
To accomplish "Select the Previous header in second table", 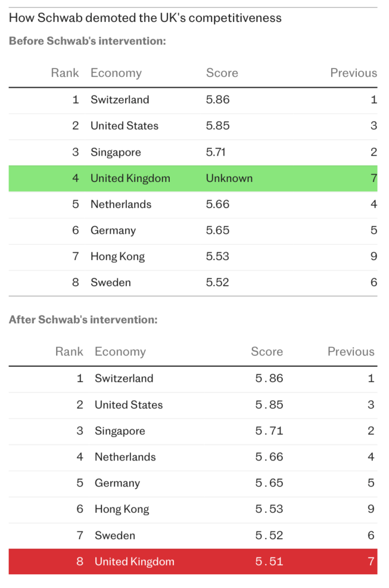I will [x=351, y=351].
